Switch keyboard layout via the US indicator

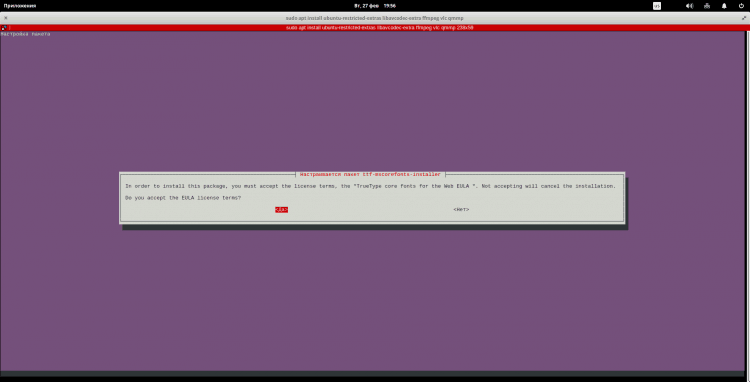pos(657,6)
